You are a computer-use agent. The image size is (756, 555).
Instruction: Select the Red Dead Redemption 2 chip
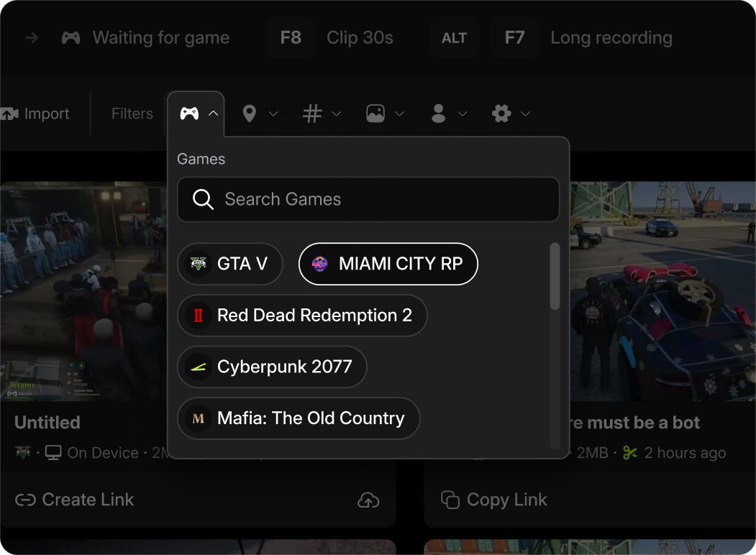click(302, 316)
